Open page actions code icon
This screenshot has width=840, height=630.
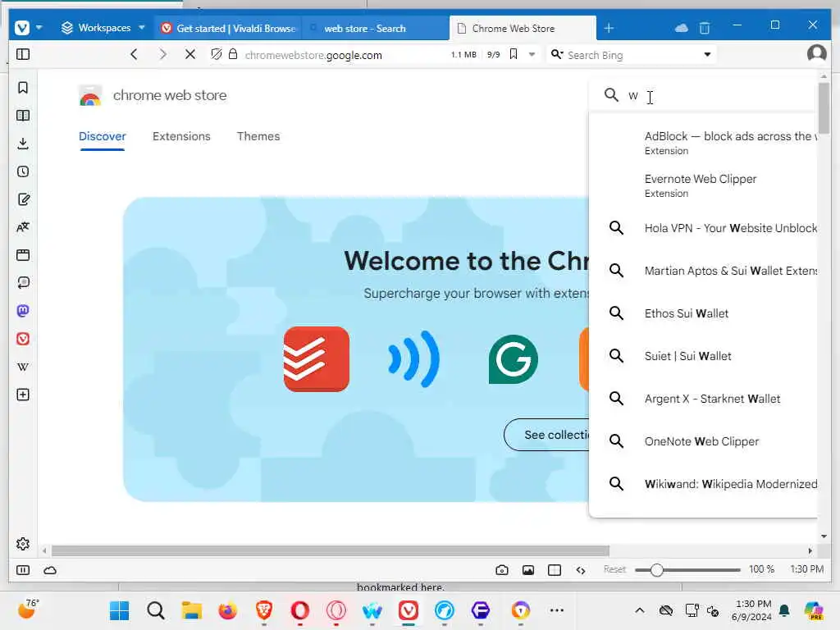pos(581,570)
